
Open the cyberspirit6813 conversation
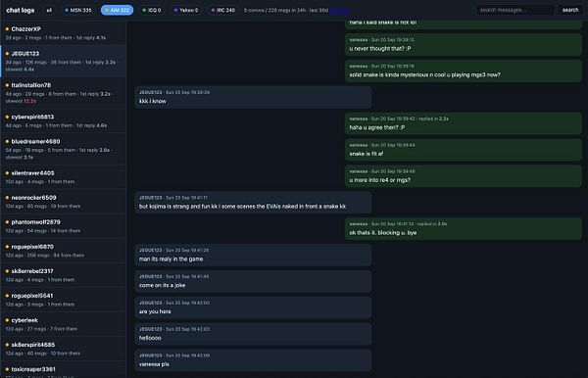(x=63, y=121)
